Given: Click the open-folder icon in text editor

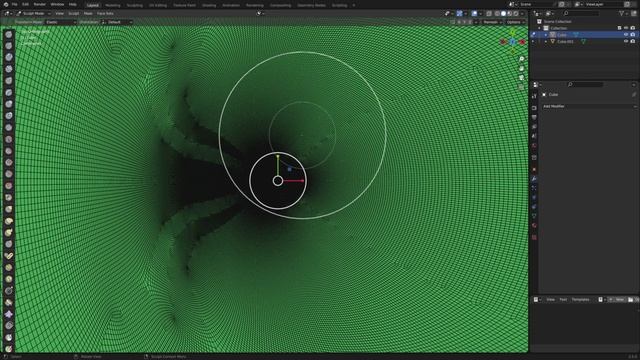Looking at the screenshot, I should click(631, 300).
